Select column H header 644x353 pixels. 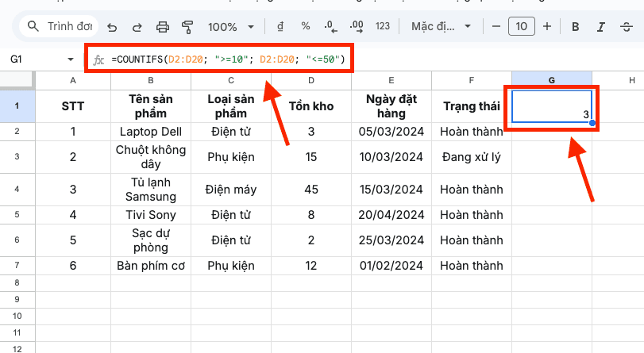(618, 80)
